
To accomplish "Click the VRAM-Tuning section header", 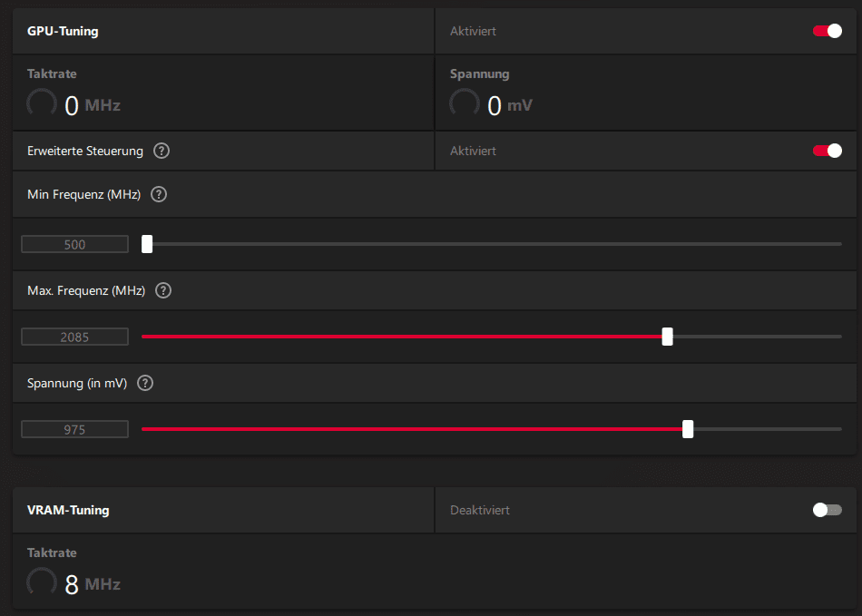I will pos(68,510).
